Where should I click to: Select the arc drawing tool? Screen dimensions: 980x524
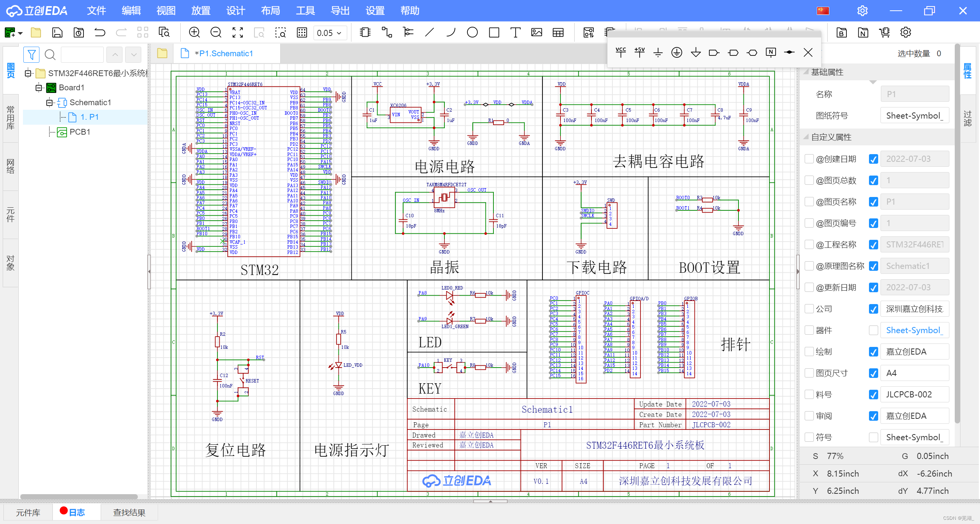point(451,33)
